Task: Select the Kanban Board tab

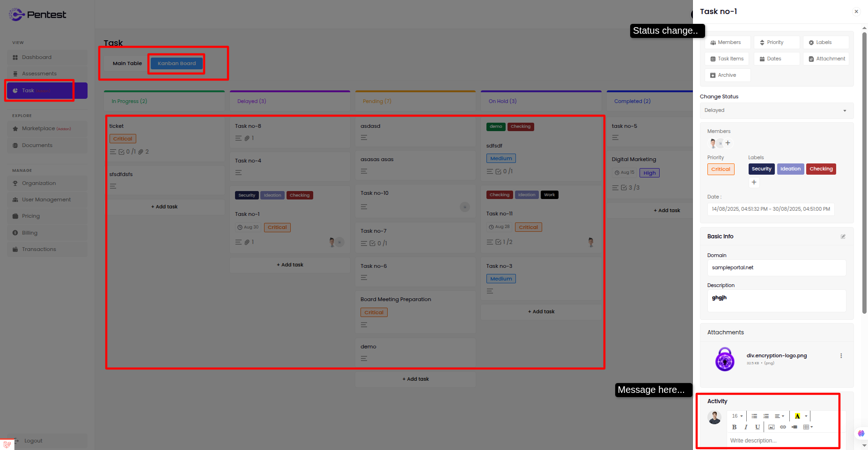Action: [x=177, y=64]
